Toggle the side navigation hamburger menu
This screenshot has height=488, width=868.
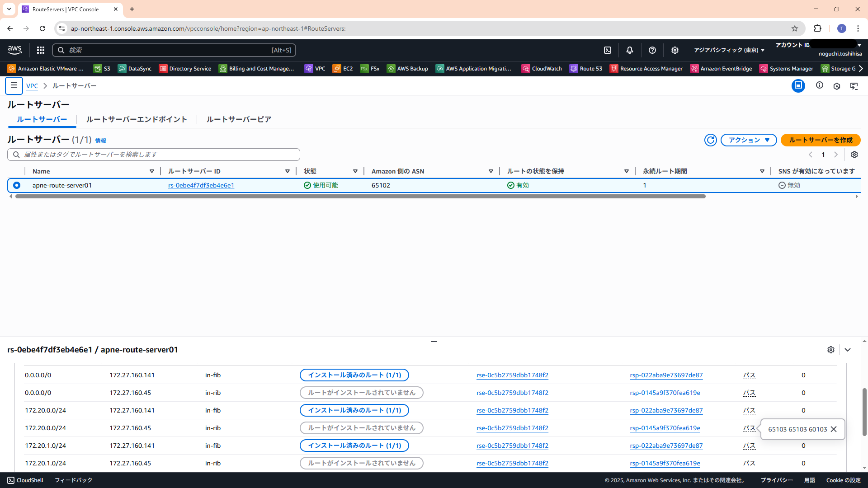click(x=14, y=85)
